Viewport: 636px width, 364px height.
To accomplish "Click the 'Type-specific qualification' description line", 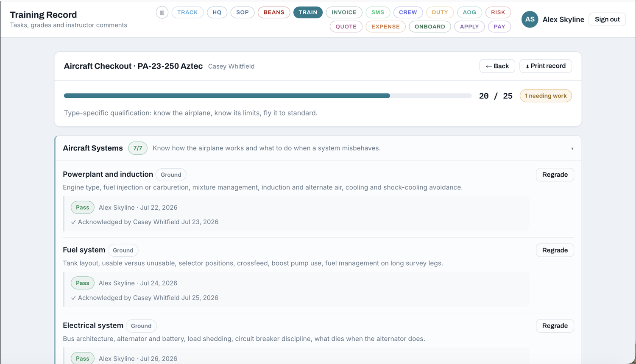I will click(x=191, y=113).
